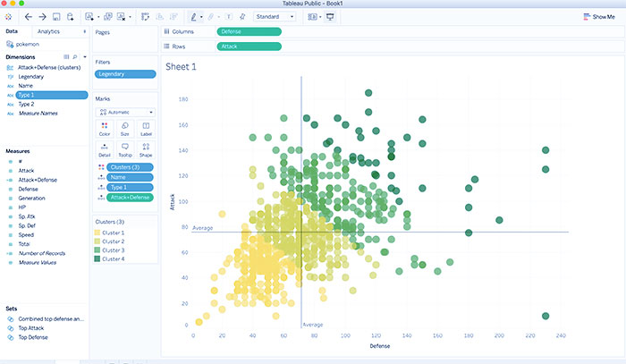The image size is (626, 364).
Task: Enter presentation mode
Action: coord(330,17)
